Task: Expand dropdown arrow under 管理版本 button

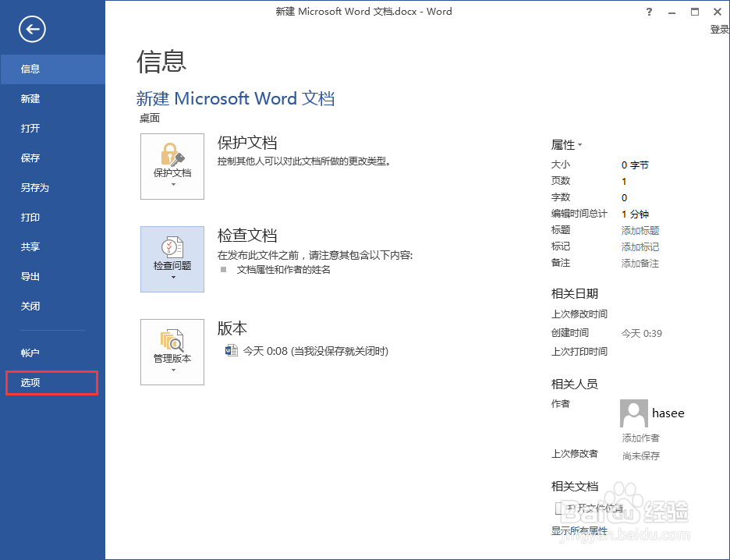Action: click(x=173, y=370)
